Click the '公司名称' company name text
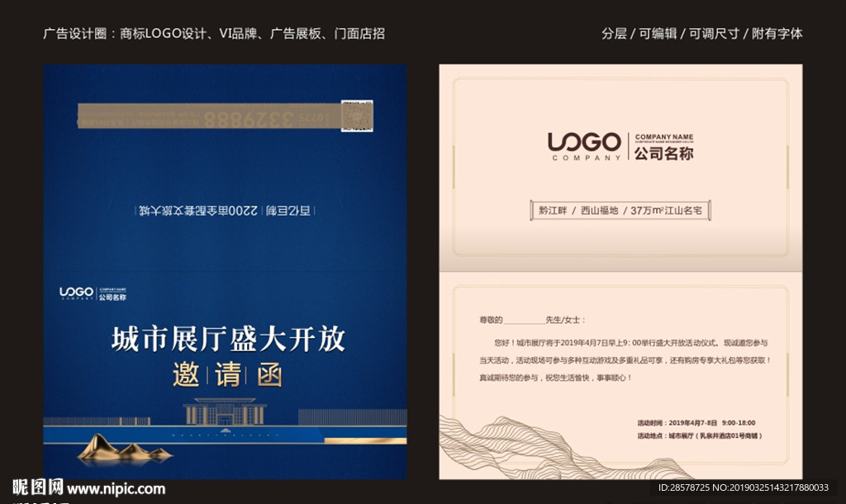 663,154
